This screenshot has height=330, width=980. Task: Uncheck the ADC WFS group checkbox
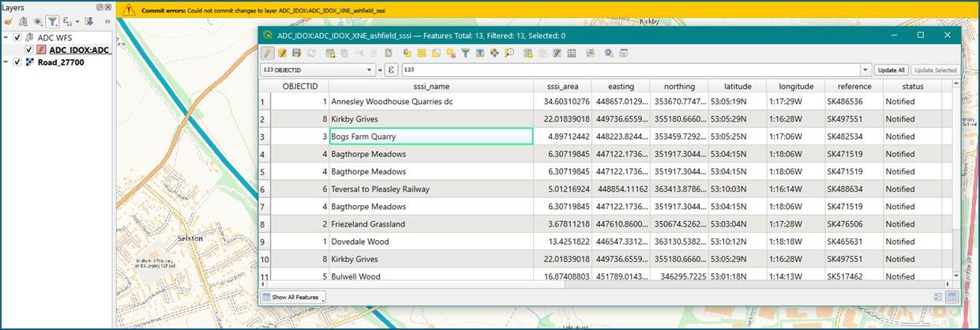[17, 37]
